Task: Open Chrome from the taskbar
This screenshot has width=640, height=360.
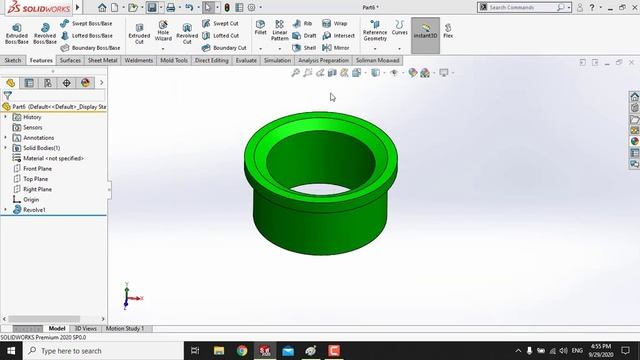Action: click(242, 351)
